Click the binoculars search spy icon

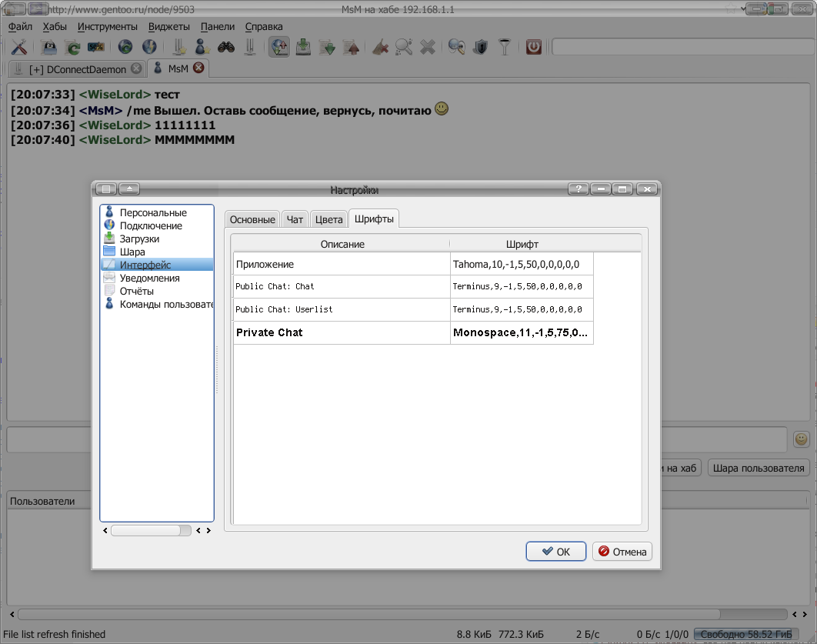226,47
